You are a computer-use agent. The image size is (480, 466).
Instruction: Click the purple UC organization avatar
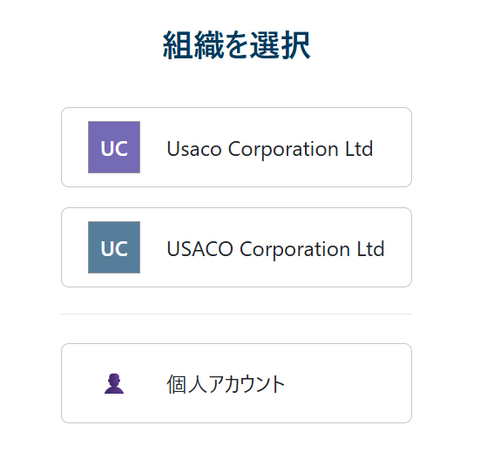click(x=114, y=147)
